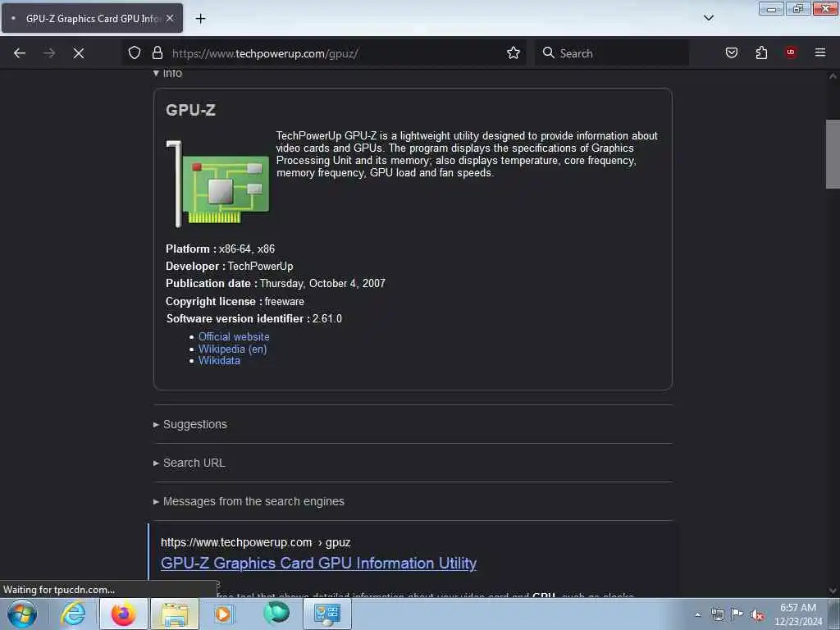Open the tracking protection shield icon
The width and height of the screenshot is (840, 630).
click(135, 52)
